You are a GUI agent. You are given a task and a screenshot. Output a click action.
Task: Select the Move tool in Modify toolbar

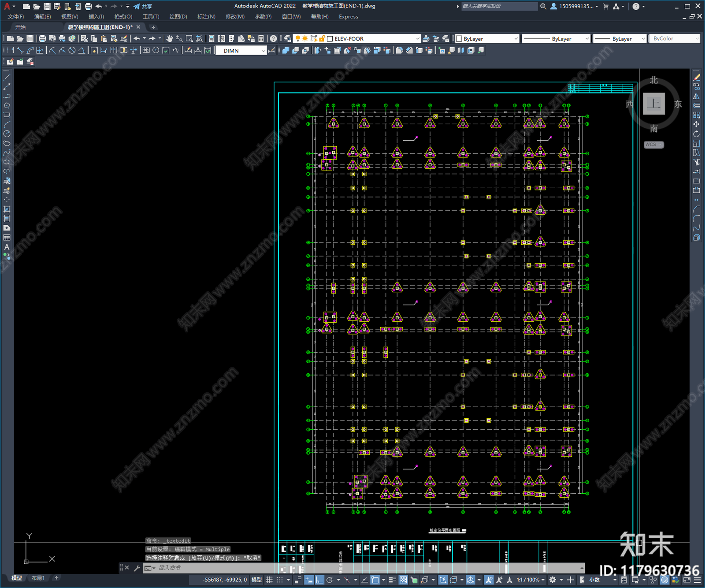point(696,124)
